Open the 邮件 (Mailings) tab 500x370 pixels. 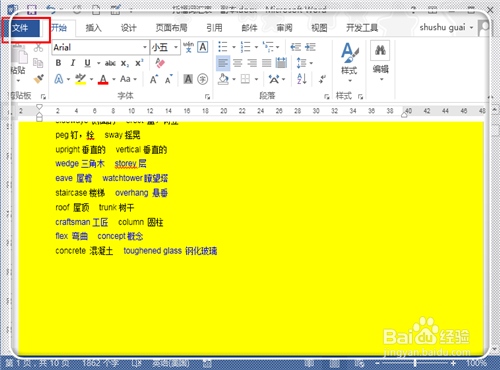pos(249,28)
